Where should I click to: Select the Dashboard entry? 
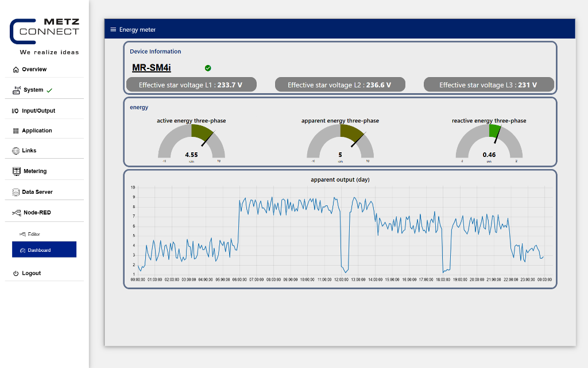(44, 250)
